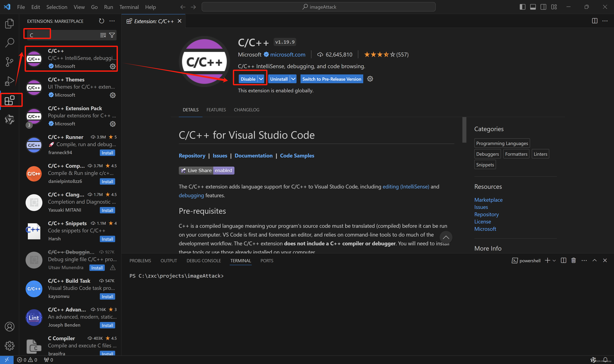This screenshot has width=614, height=364.
Task: Toggle the primary side bar layout
Action: (522, 7)
